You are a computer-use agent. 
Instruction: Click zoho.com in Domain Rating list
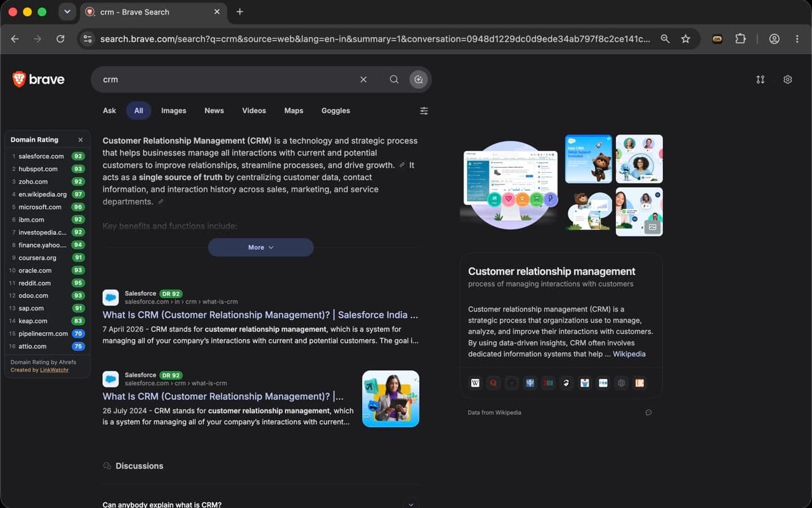coord(33,182)
